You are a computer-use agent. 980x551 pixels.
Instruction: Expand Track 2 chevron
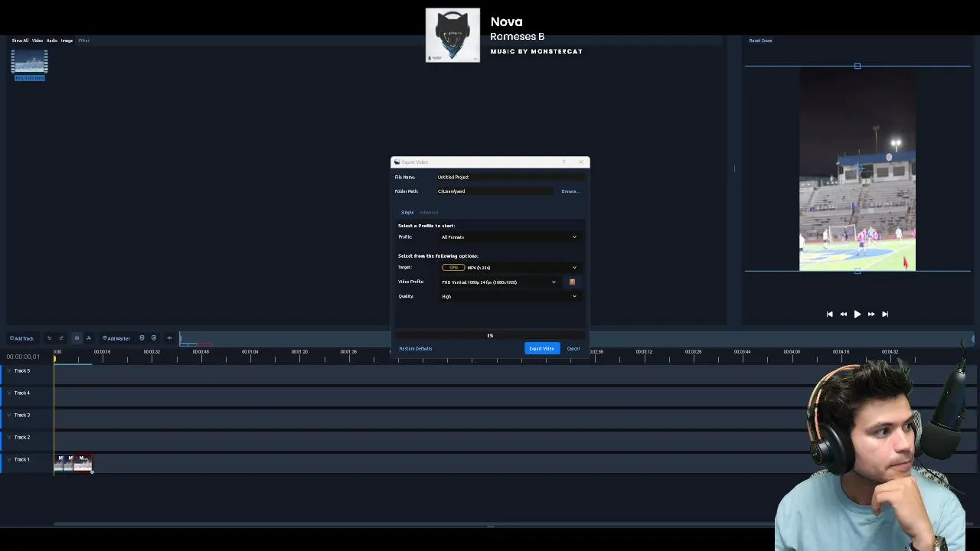click(9, 437)
